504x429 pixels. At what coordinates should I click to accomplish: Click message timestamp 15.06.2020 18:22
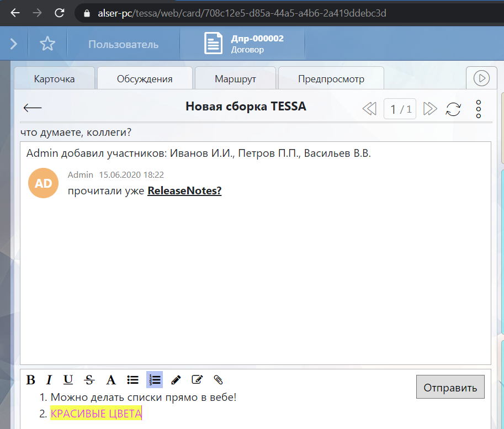pos(131,174)
